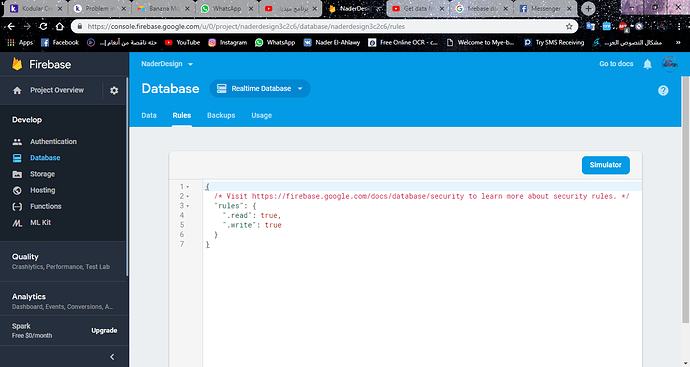The width and height of the screenshot is (690, 367).
Task: Click the ".write": true code line
Action: 252,225
